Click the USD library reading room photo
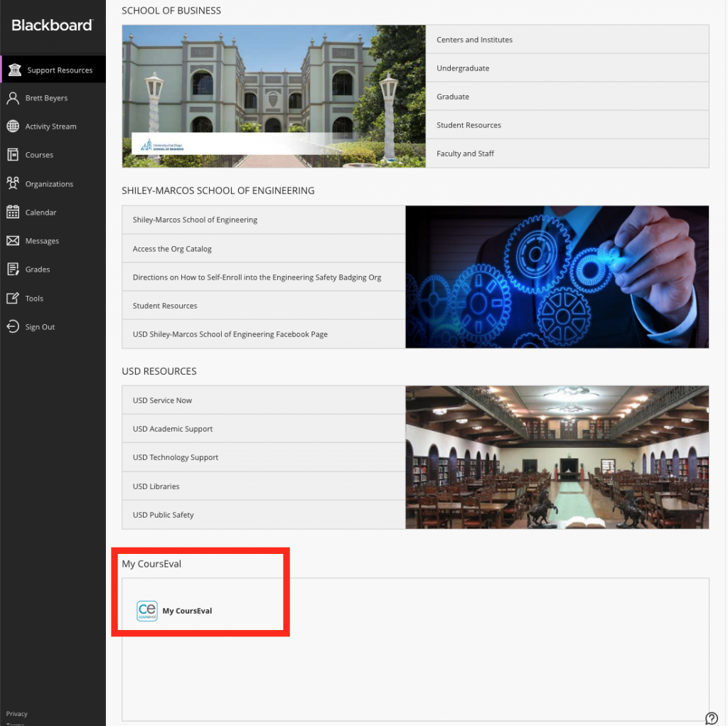Image resolution: width=728 pixels, height=726 pixels. (557, 457)
